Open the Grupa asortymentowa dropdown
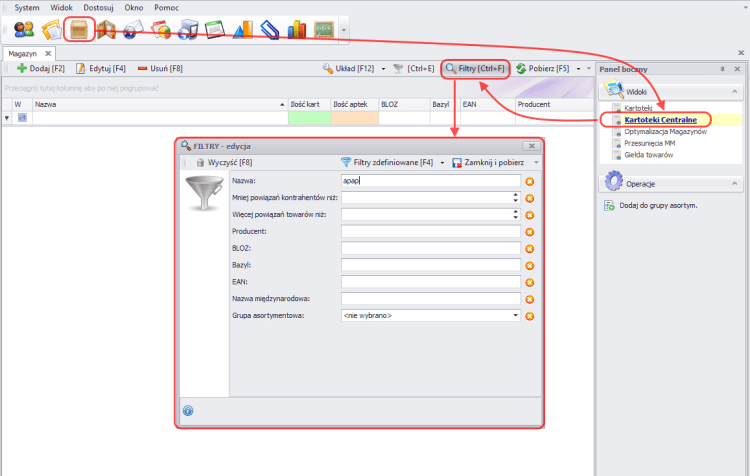The image size is (750, 476). [516, 316]
